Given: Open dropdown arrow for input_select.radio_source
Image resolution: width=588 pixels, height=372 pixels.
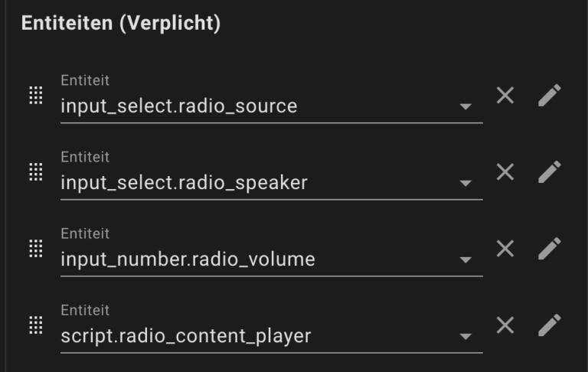Looking at the screenshot, I should tap(465, 107).
